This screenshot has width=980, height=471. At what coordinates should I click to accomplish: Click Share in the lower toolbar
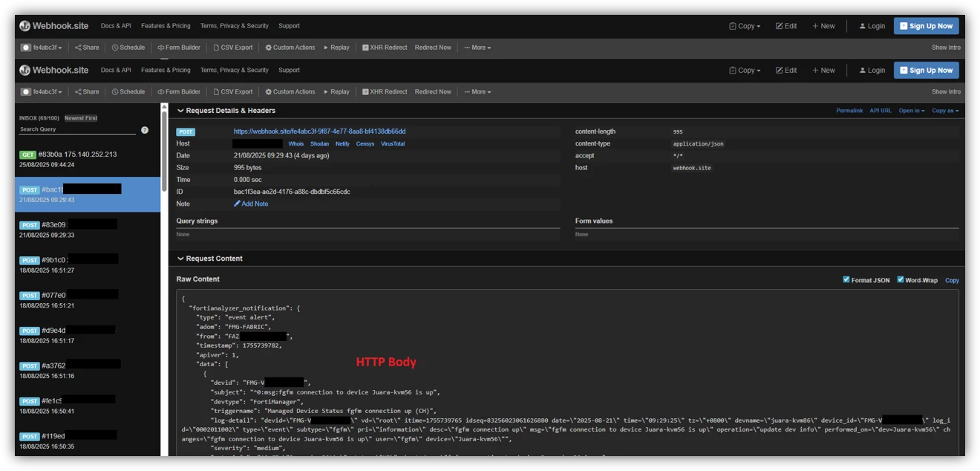tap(87, 92)
